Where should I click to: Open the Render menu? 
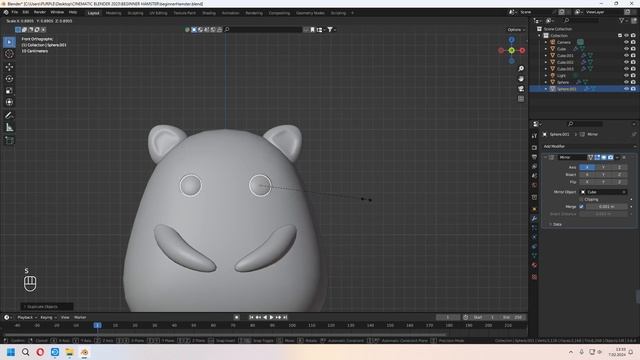(40, 13)
